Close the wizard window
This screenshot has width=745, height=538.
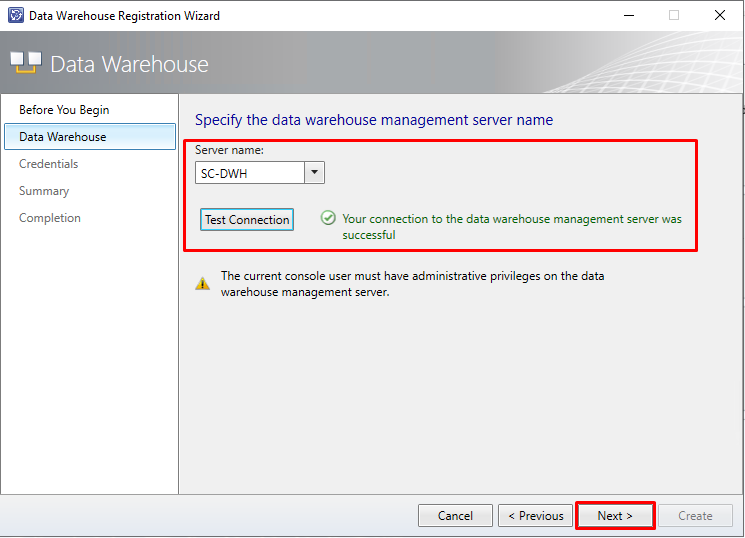[x=720, y=15]
